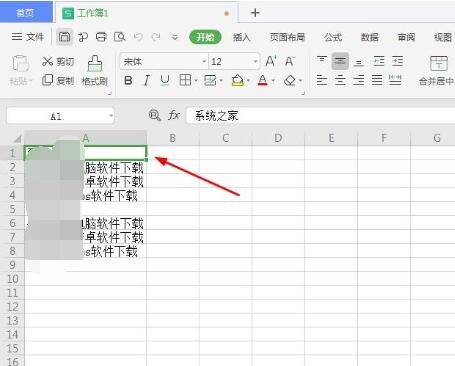Select the 工作簿1 document tab
The width and height of the screenshot is (455, 366).
coord(147,13)
